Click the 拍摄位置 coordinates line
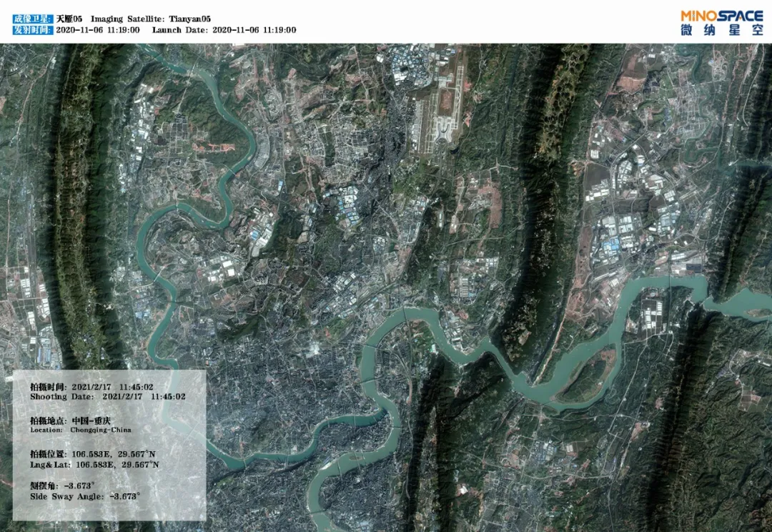 (92, 453)
